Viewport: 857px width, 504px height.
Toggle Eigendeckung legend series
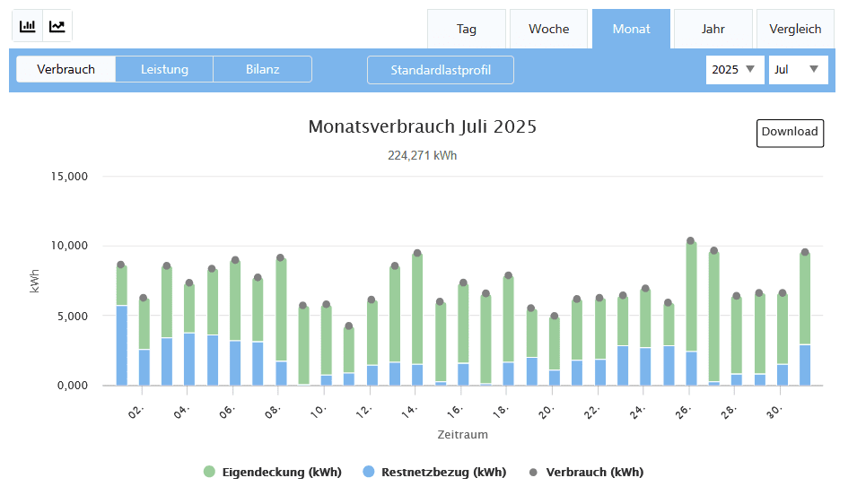281,472
